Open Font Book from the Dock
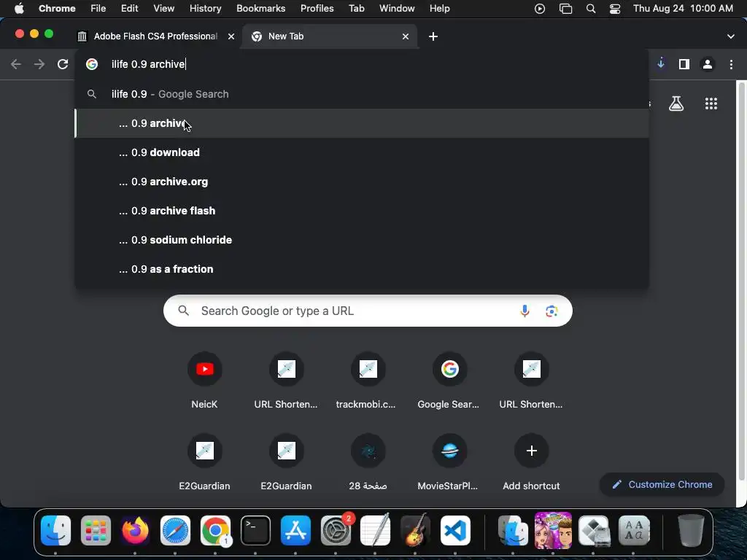The width and height of the screenshot is (747, 560). [633, 531]
